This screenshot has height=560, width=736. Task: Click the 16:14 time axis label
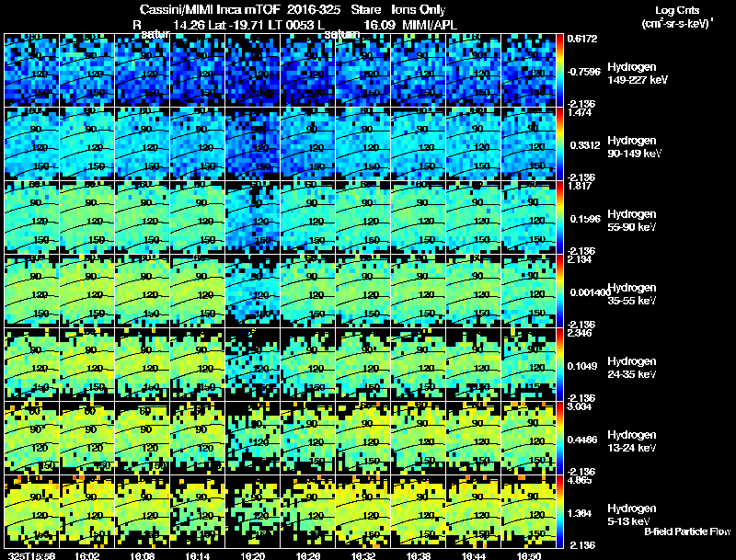point(198,555)
